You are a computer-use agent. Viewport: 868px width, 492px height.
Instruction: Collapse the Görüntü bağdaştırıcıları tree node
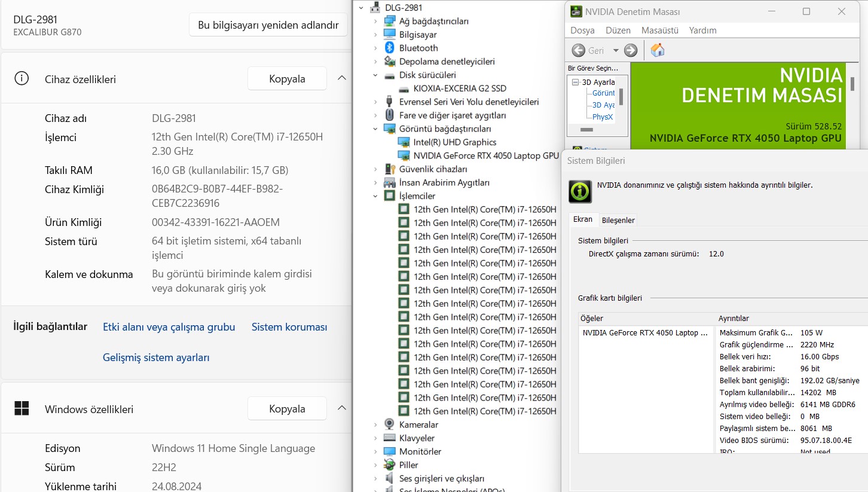click(375, 129)
